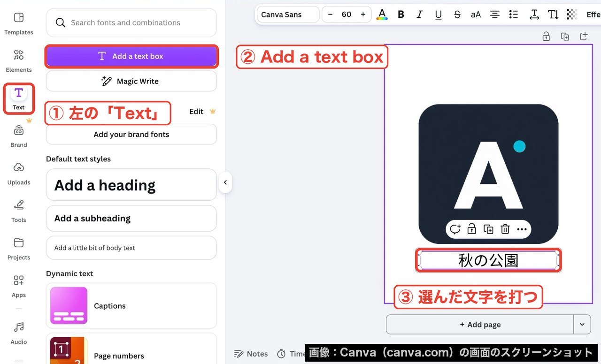Lock element using floating toolbar lock

(x=472, y=229)
